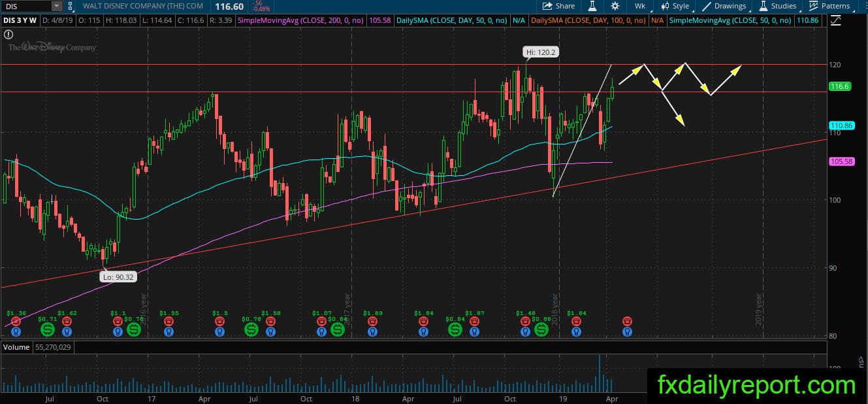The image size is (868, 404).
Task: Click the $1.87 earnings phone icon
Action: point(474,322)
